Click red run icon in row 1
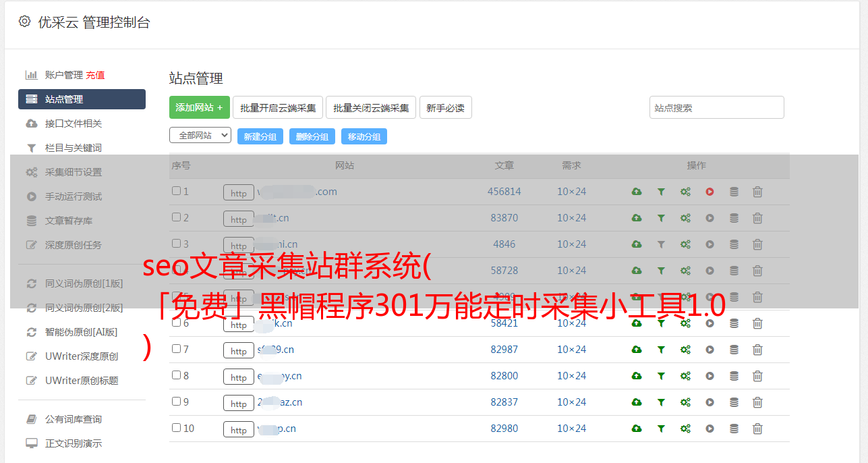 pos(710,192)
